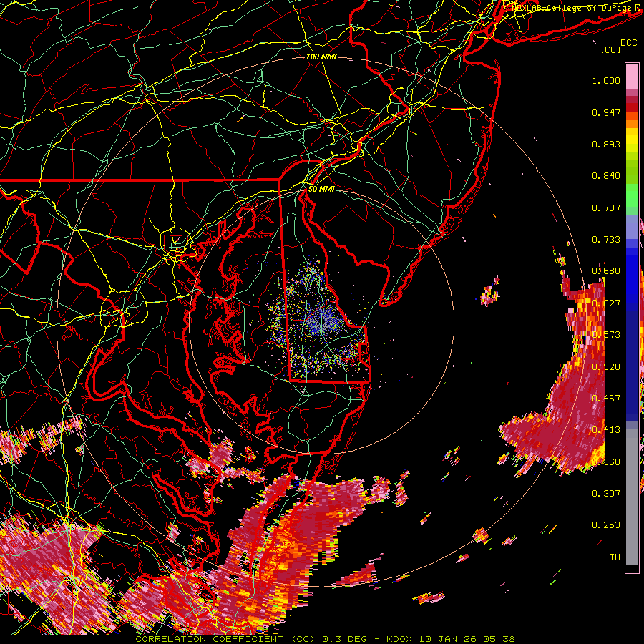Click the 0.467 scale value
The height and width of the screenshot is (644, 644).
point(606,398)
